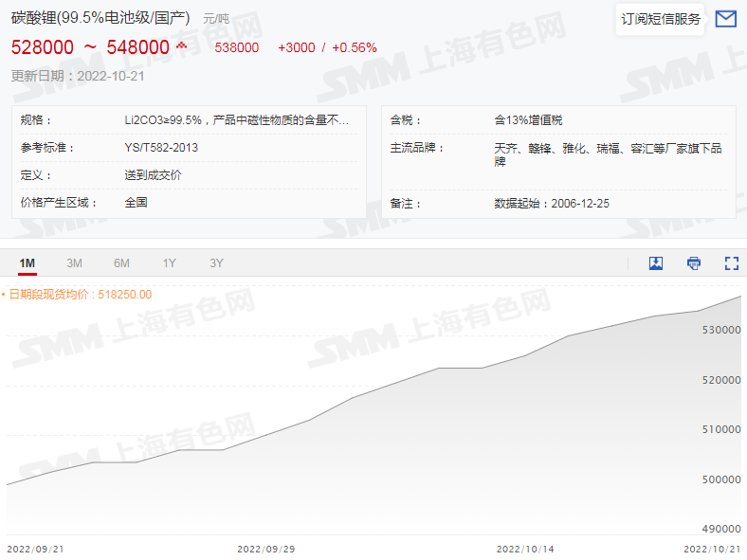Click the 538000 average price value
Image resolution: width=747 pixels, height=560 pixels.
[x=237, y=47]
